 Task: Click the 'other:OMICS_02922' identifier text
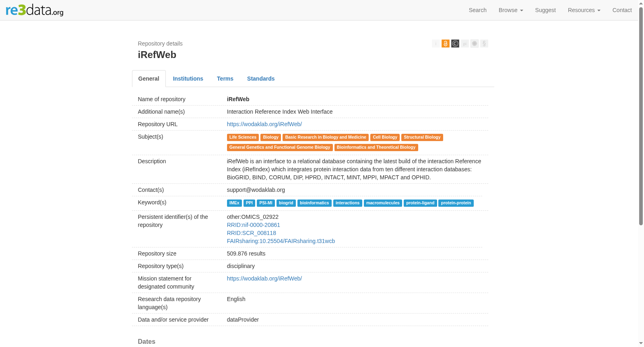coord(253,217)
